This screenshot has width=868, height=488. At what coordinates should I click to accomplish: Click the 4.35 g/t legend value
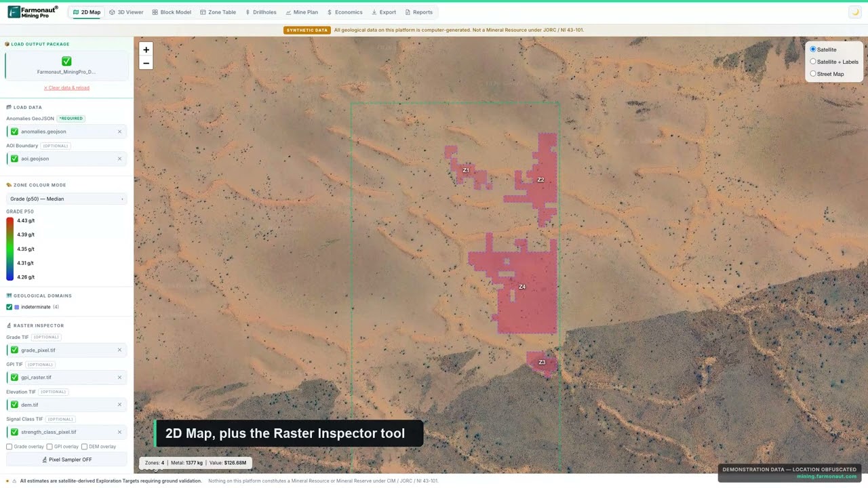[x=26, y=249]
